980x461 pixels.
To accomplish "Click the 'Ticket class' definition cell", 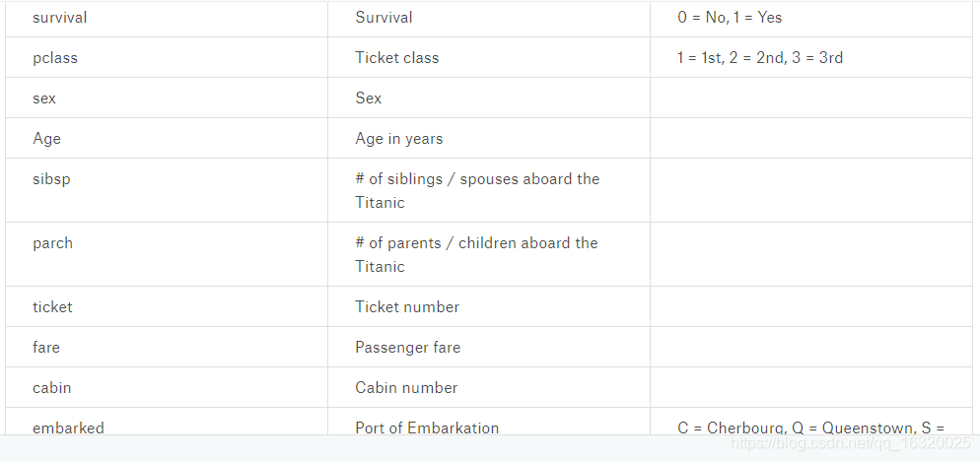I will 489,57.
